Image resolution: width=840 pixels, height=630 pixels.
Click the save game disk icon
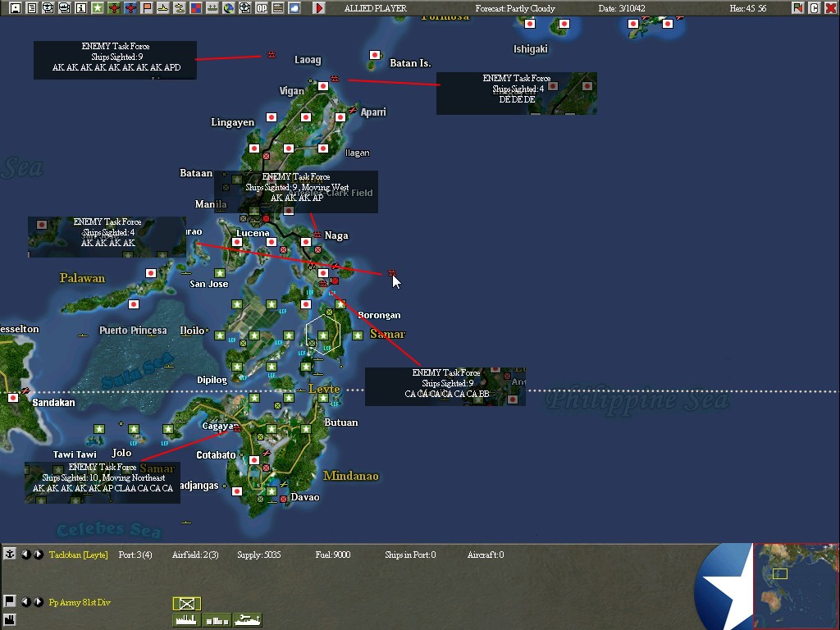[x=15, y=8]
